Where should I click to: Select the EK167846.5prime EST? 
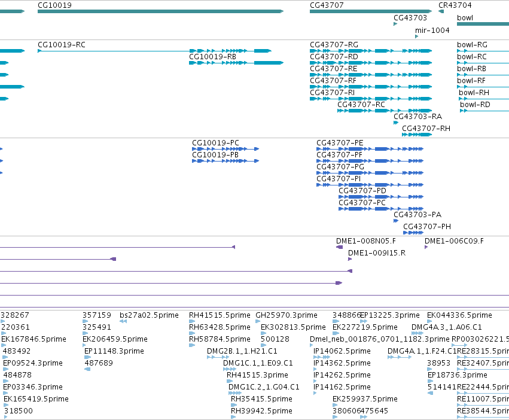tap(4, 345)
